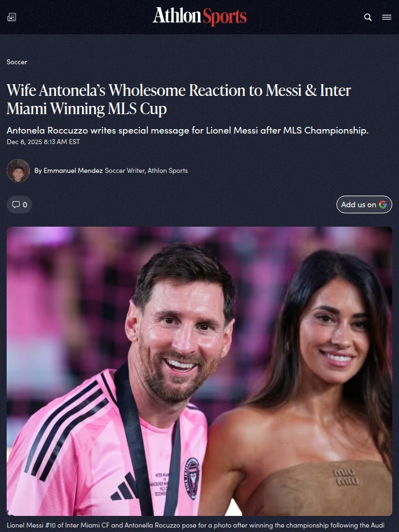Click the Antonela Roccuzzo subheadline text

point(187,130)
